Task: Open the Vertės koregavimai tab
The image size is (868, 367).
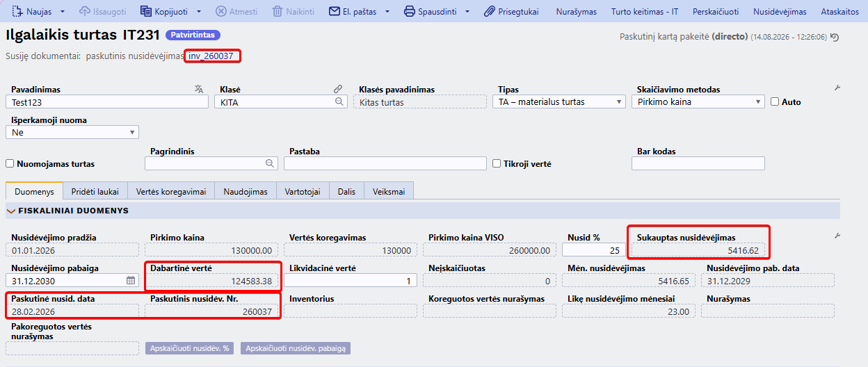Action: 171,191
